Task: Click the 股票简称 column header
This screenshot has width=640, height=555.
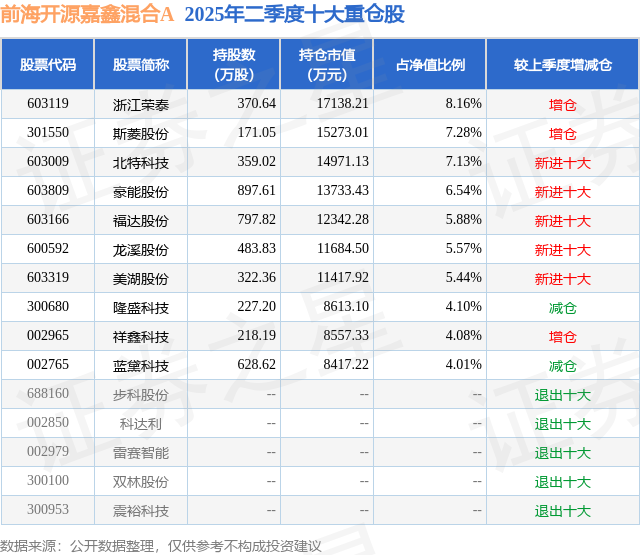Action: point(141,64)
